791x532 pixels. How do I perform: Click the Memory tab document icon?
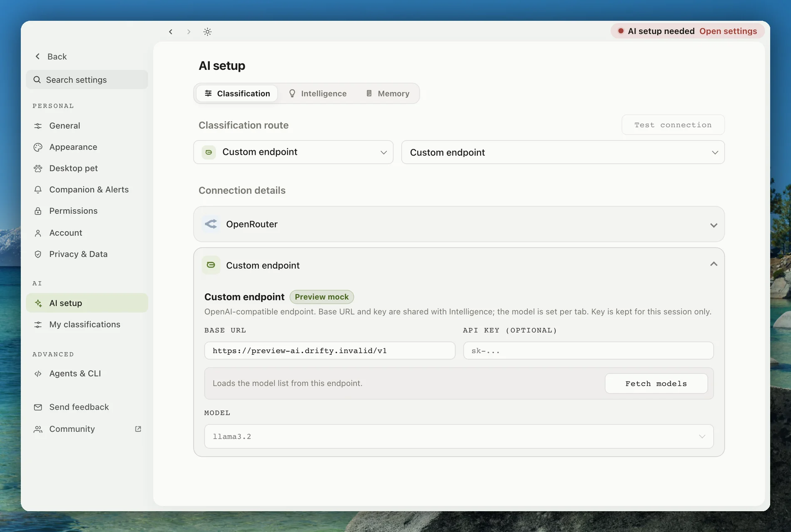[x=369, y=93]
